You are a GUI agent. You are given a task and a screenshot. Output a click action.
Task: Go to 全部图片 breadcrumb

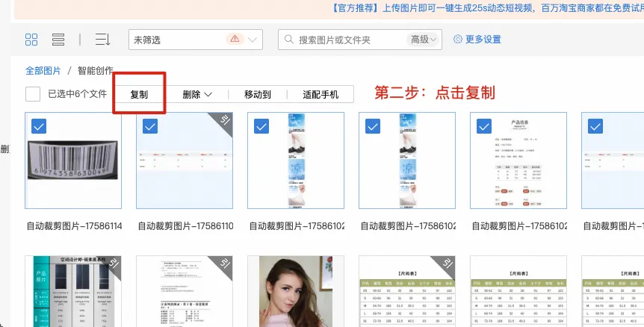pos(43,71)
